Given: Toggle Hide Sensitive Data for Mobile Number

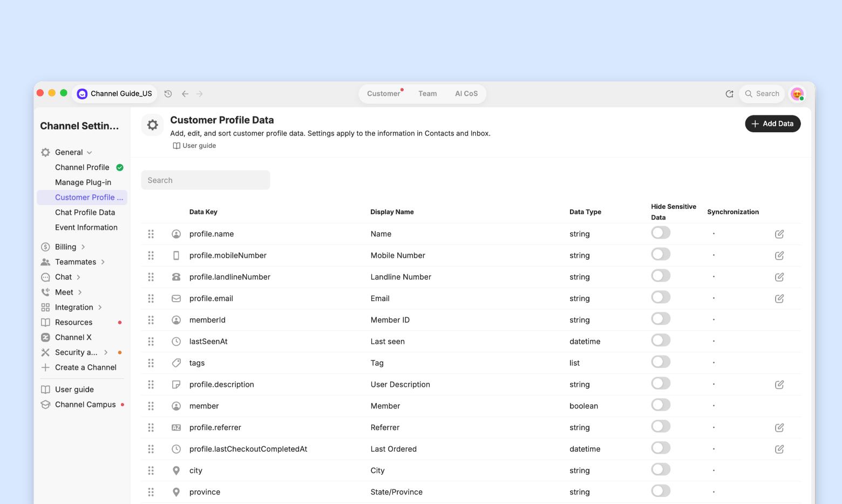Looking at the screenshot, I should click(x=661, y=254).
